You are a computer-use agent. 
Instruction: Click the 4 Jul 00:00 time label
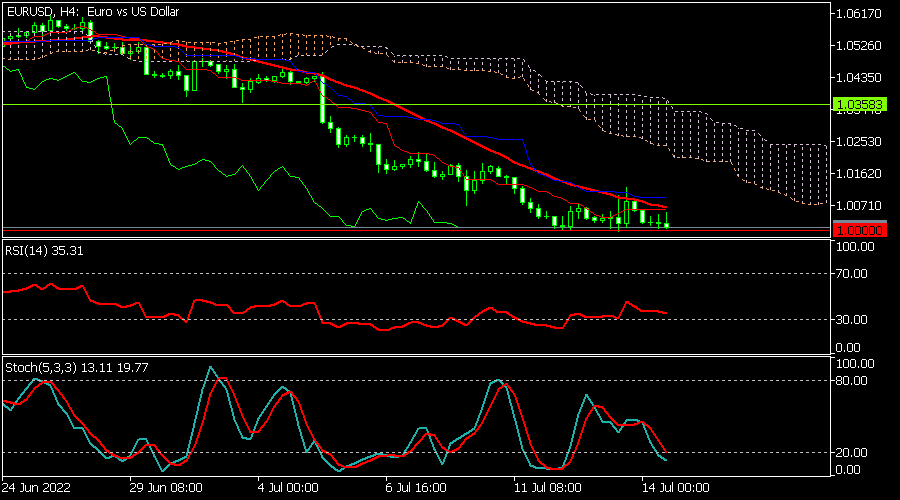click(x=288, y=488)
